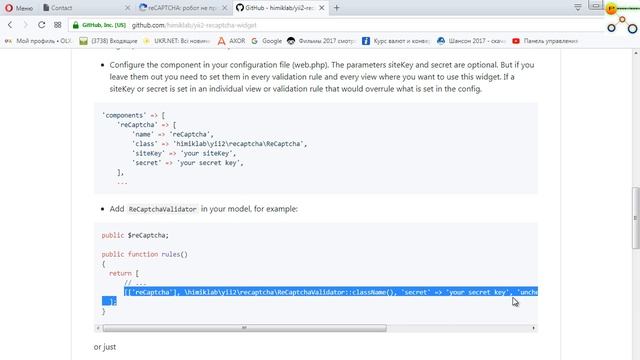Open the Opera Menu button

[x=19, y=8]
